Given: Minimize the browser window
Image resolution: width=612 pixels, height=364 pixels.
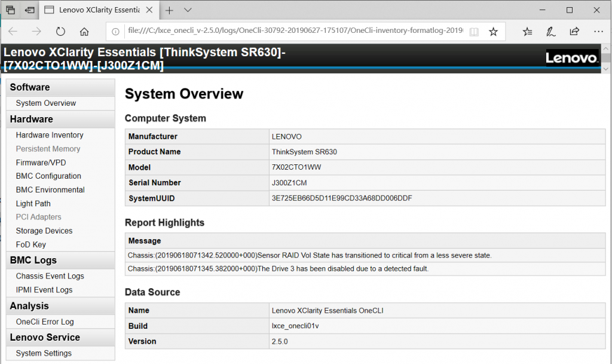Looking at the screenshot, I should click(x=543, y=10).
